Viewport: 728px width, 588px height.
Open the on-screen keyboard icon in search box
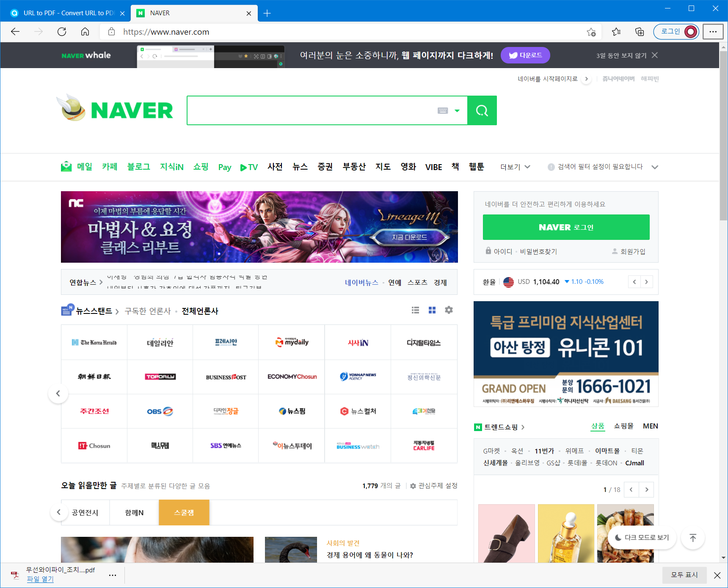pos(443,110)
